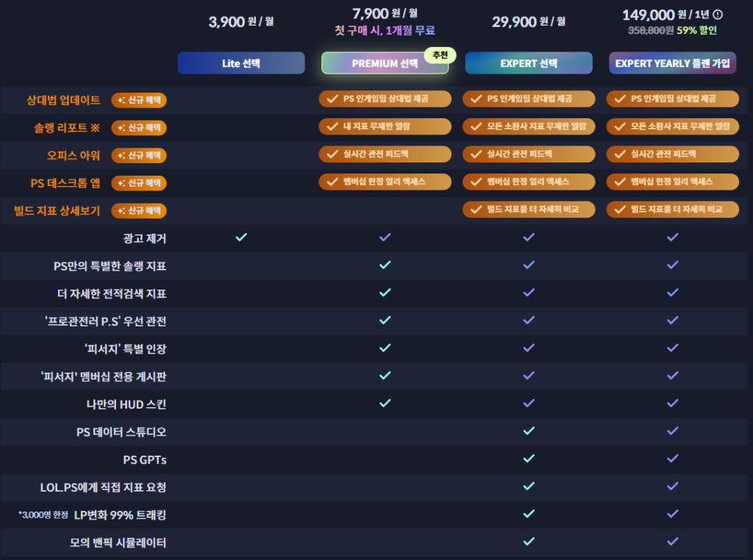Viewport: 753px width, 560px height.
Task: Click the 추천 badge on the Premium plan
Action: pyautogui.click(x=440, y=56)
